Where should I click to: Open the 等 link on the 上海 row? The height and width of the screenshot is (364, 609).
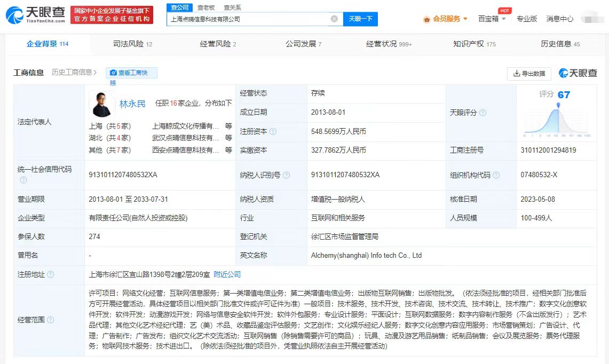pos(228,126)
